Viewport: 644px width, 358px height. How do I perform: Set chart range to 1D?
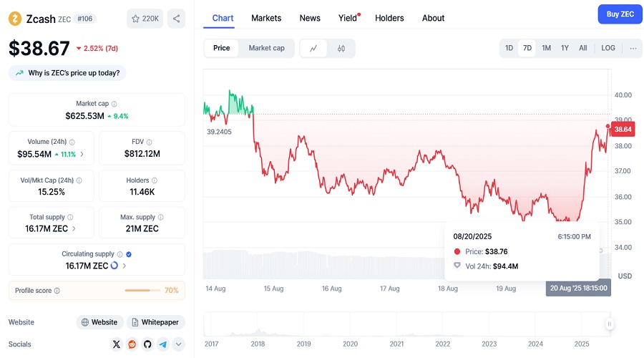point(509,48)
